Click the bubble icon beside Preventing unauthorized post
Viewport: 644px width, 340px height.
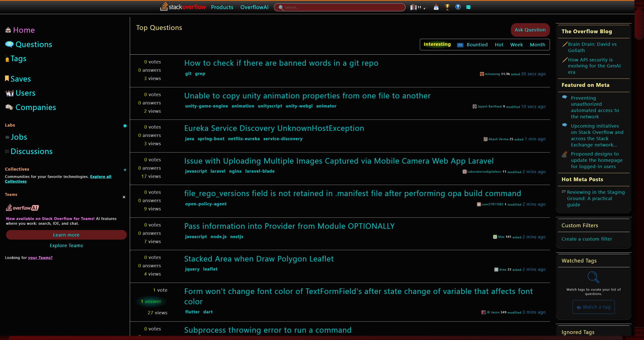coord(565,97)
